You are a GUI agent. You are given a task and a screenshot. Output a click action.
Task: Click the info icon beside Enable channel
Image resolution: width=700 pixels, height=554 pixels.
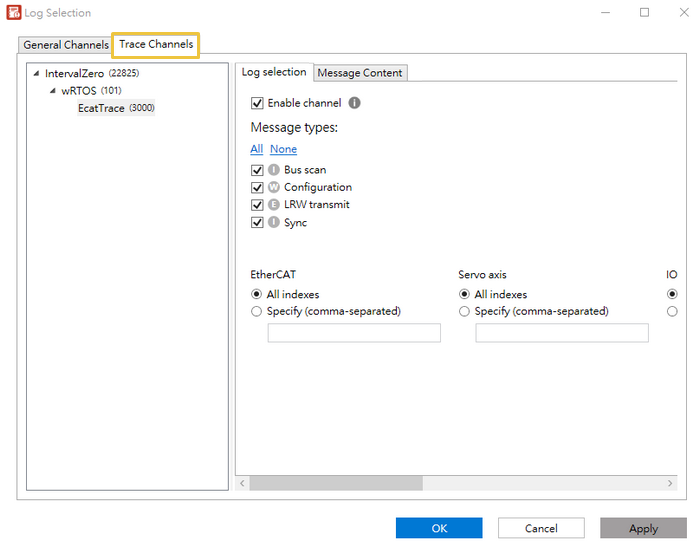(354, 103)
